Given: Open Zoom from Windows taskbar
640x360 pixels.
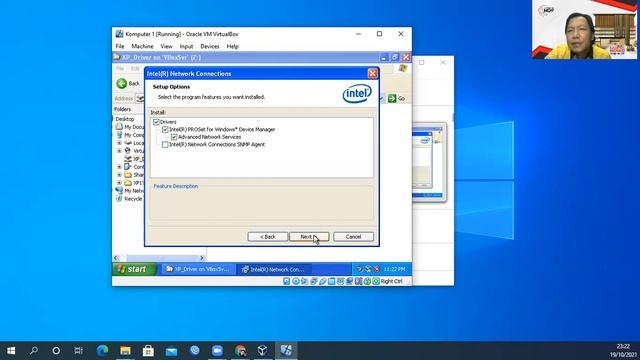Looking at the screenshot, I should click(x=217, y=350).
